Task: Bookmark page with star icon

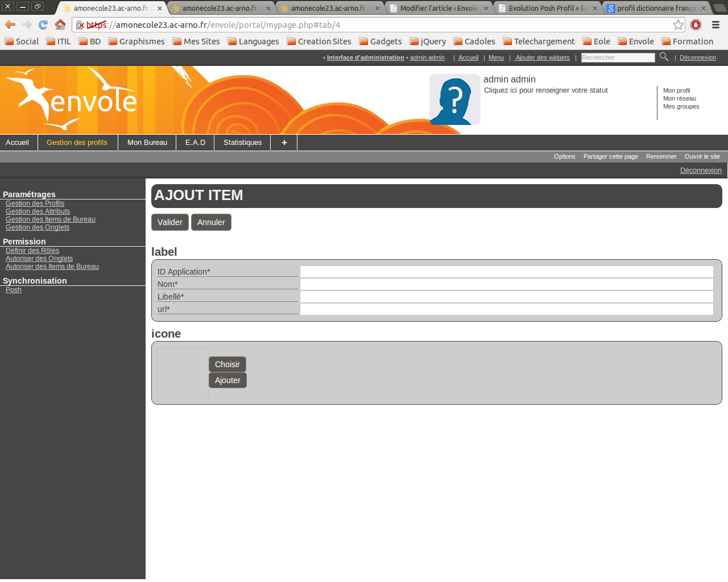Action: point(678,25)
